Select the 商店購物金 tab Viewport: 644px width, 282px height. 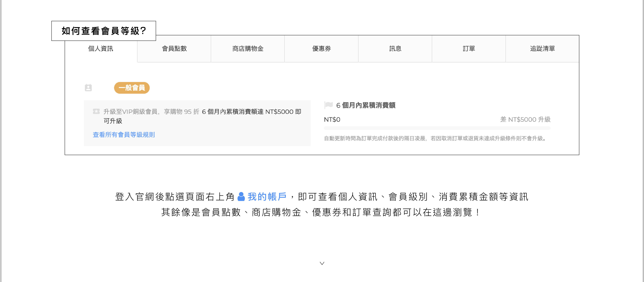248,49
